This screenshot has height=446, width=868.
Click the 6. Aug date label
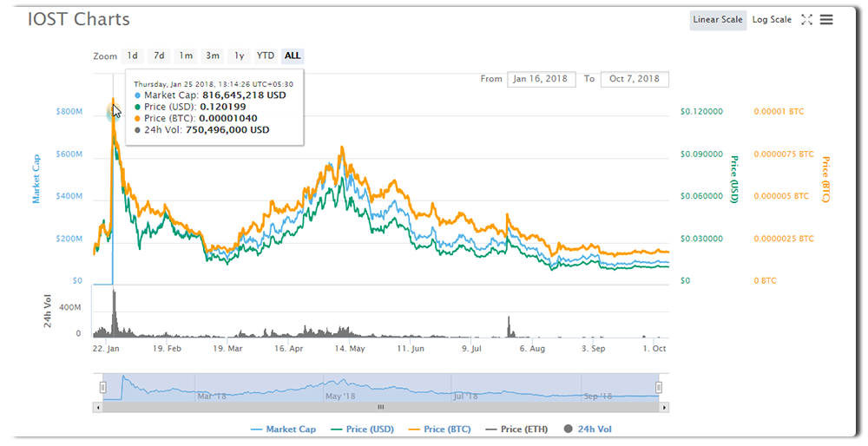[532, 349]
